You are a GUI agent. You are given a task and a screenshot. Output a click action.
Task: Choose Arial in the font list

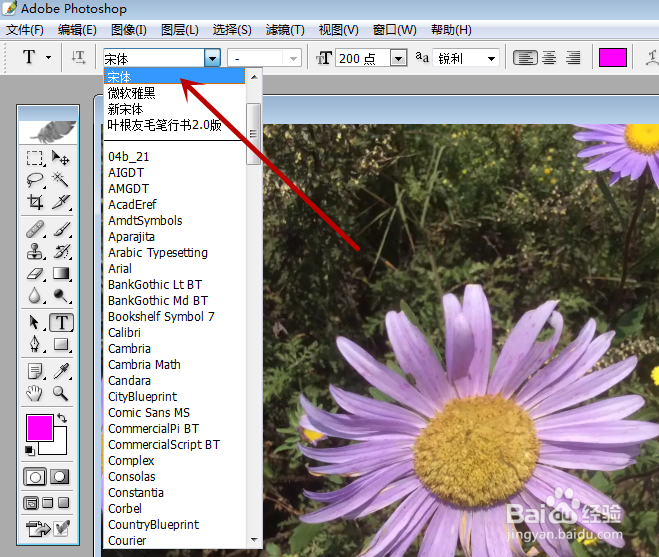(x=174, y=268)
